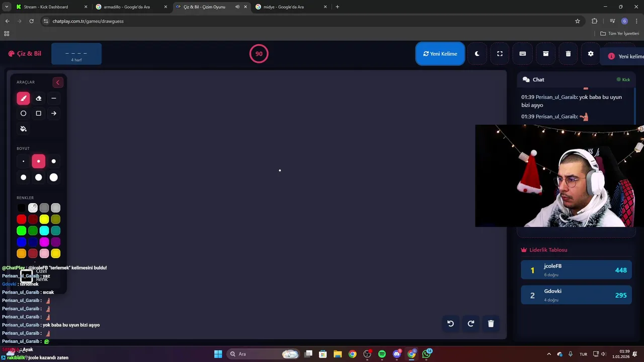Select the square shape tool

[x=38, y=114]
